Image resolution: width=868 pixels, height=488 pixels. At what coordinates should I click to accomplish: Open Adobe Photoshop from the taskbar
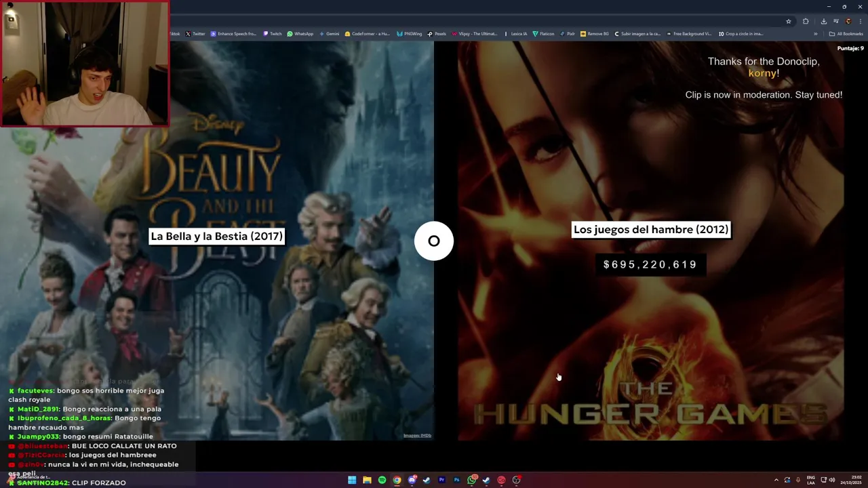click(456, 480)
